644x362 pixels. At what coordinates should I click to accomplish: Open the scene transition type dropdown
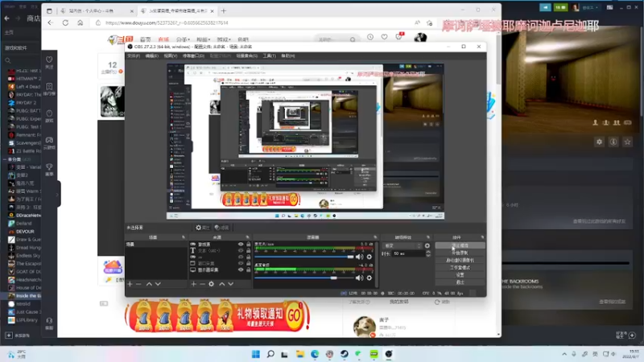(402, 246)
